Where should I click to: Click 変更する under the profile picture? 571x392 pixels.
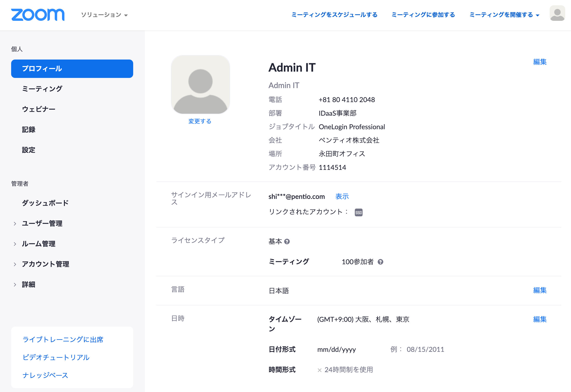[200, 121]
